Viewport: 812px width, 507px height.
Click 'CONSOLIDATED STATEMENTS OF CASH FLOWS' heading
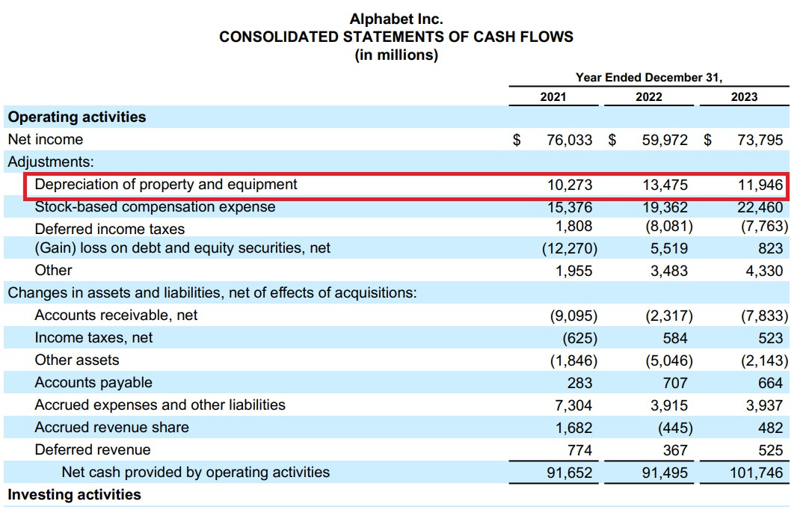coord(396,37)
